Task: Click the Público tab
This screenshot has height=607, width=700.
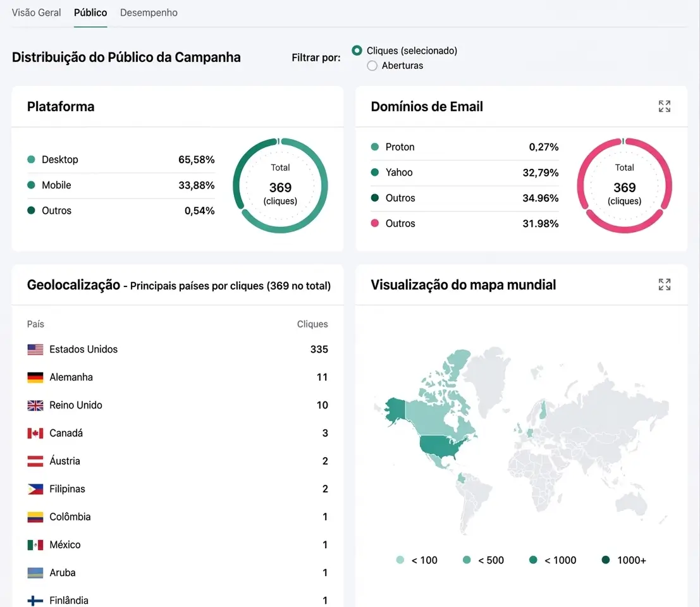Action: pyautogui.click(x=90, y=13)
